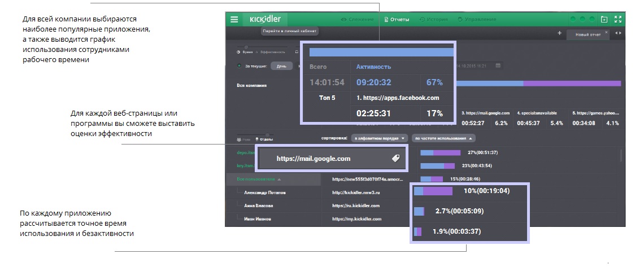Select the За текущие radio button
Screen dimensions: 644x267
(239, 66)
